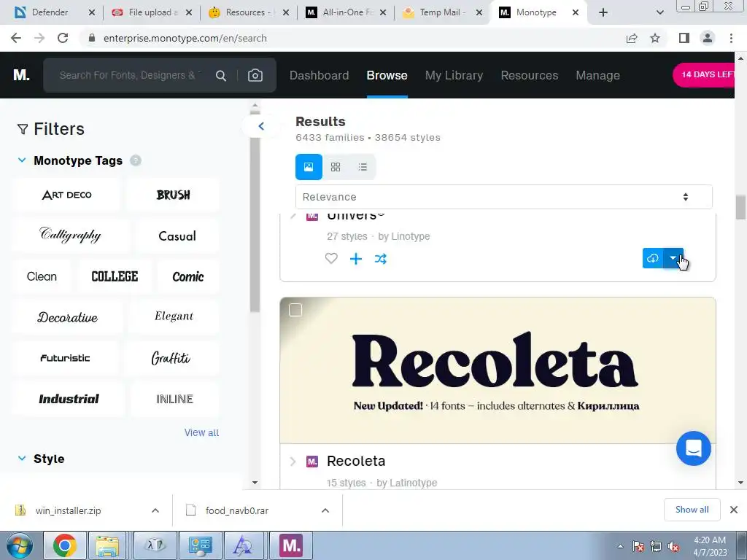747x560 pixels.
Task: Add Univers using the plus icon
Action: (356, 259)
